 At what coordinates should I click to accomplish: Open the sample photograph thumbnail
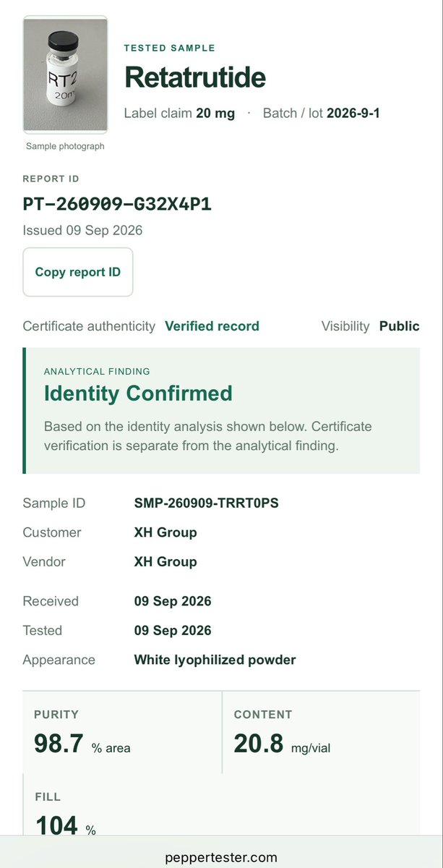tap(65, 75)
